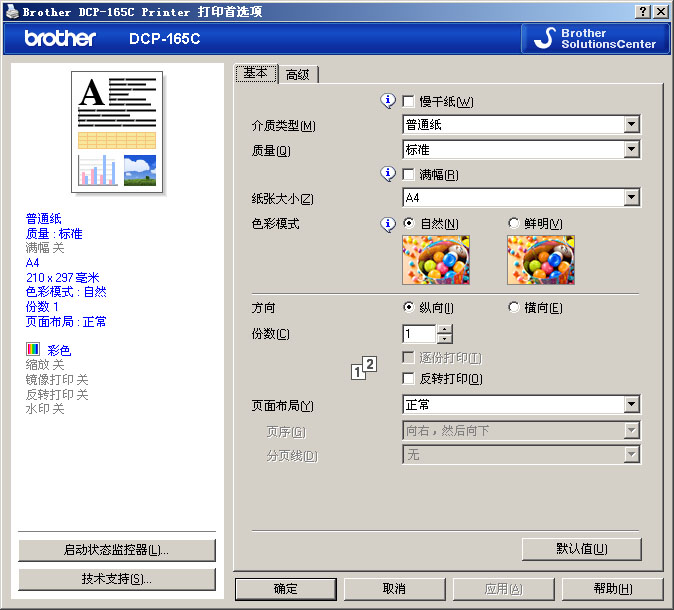Enable the 慢干纸 checkbox

(x=408, y=102)
